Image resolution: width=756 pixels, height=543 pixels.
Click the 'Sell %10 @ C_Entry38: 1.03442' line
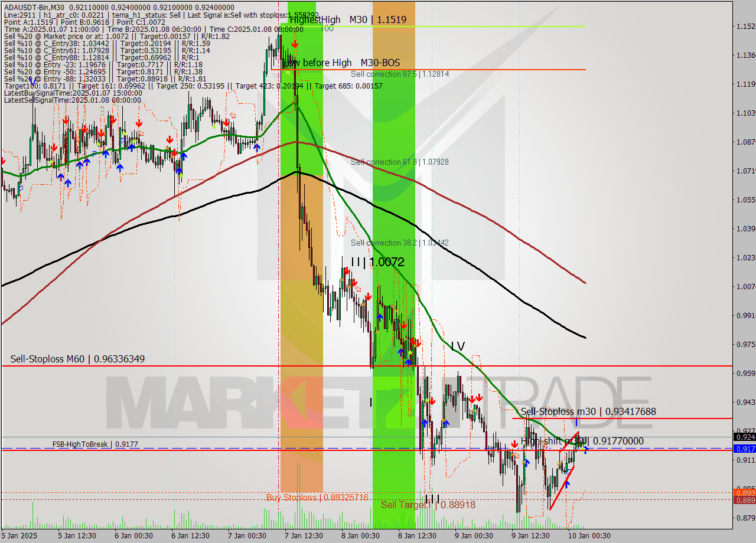107,43
